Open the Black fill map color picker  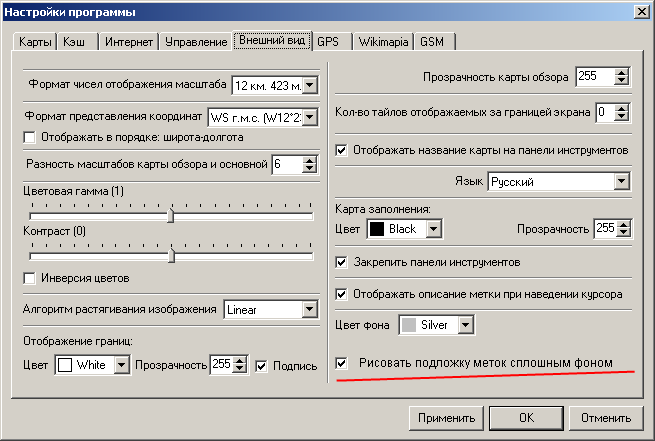433,229
